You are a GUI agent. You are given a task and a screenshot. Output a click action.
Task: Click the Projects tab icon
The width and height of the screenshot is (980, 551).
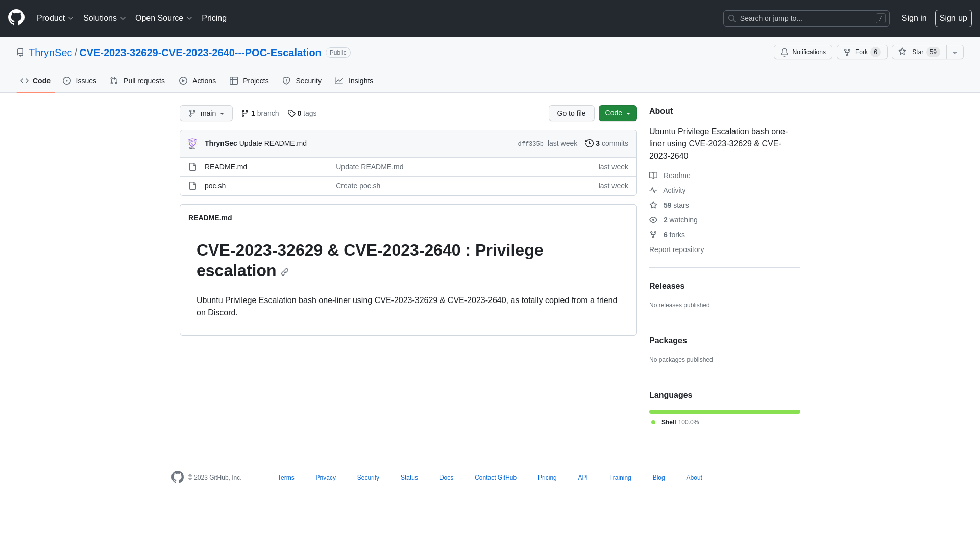tap(234, 81)
